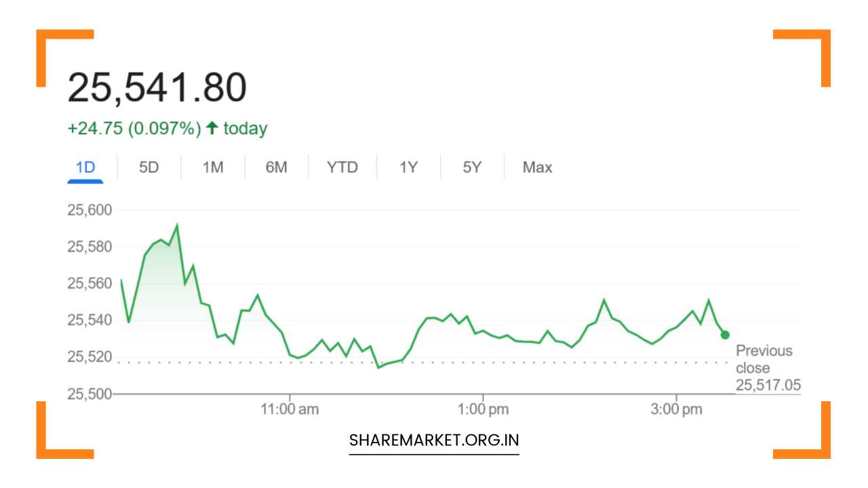Switch to the 5D time range

[149, 167]
